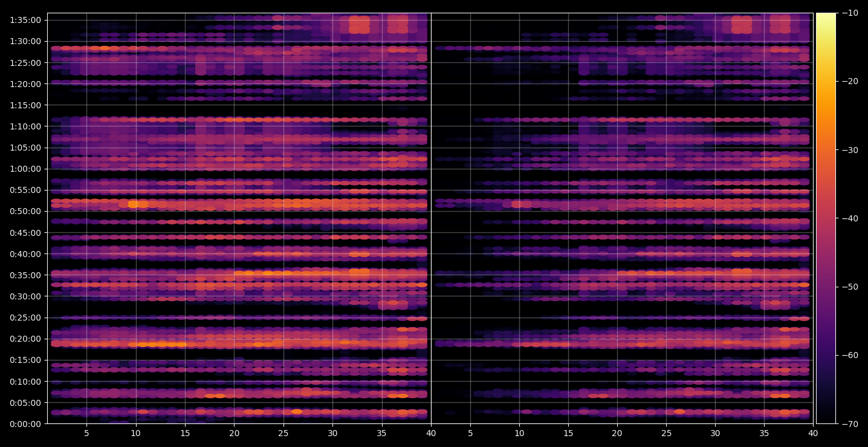
Task: Click the 1:00:00 y-axis tick label
Action: point(25,169)
